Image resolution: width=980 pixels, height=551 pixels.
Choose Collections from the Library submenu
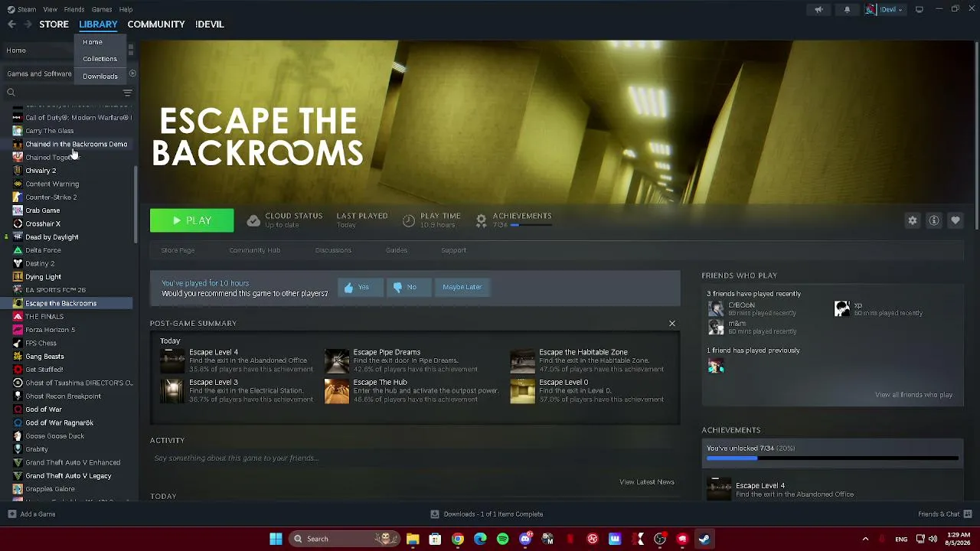[100, 59]
